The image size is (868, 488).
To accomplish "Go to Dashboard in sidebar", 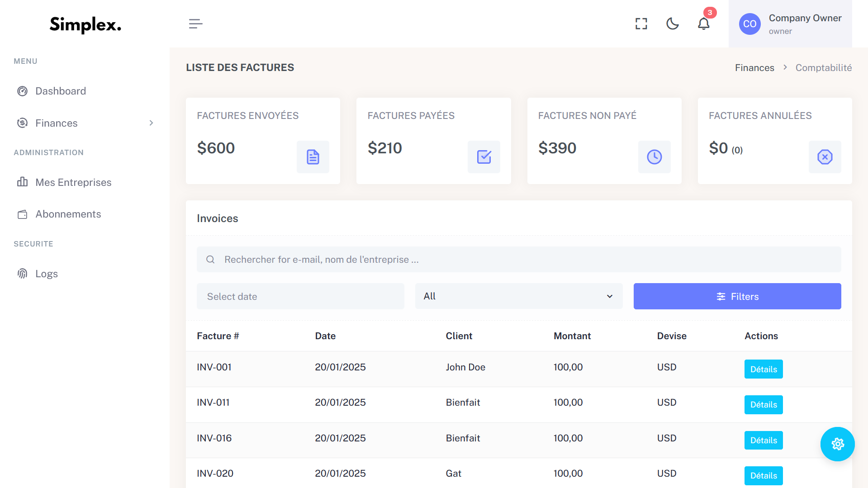I will [61, 91].
